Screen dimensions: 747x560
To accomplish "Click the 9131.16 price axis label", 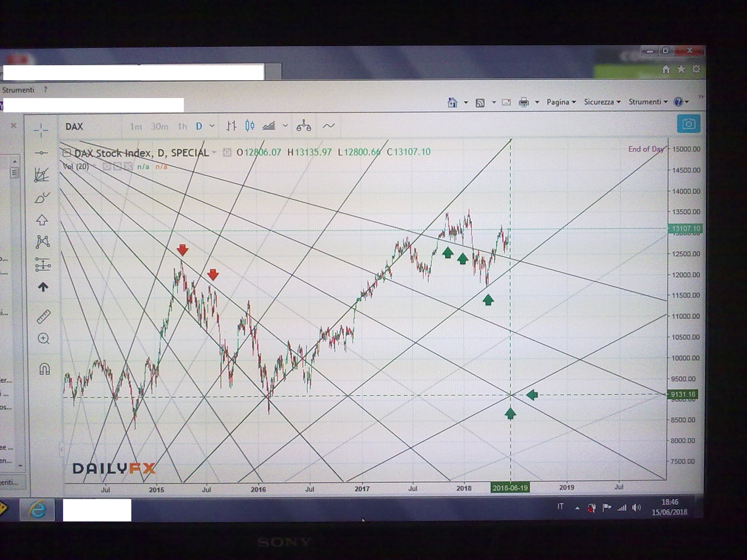I will pos(683,394).
